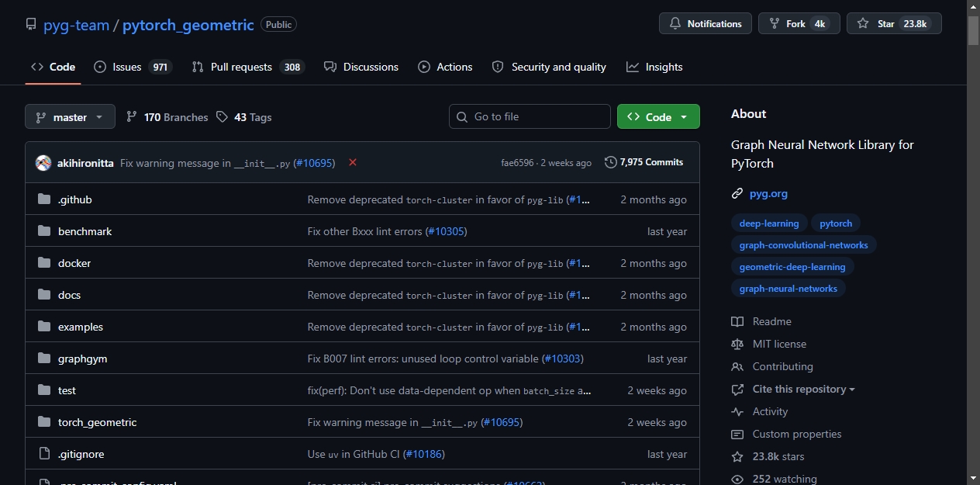
Task: Click in the Go to file search field
Action: [x=530, y=116]
